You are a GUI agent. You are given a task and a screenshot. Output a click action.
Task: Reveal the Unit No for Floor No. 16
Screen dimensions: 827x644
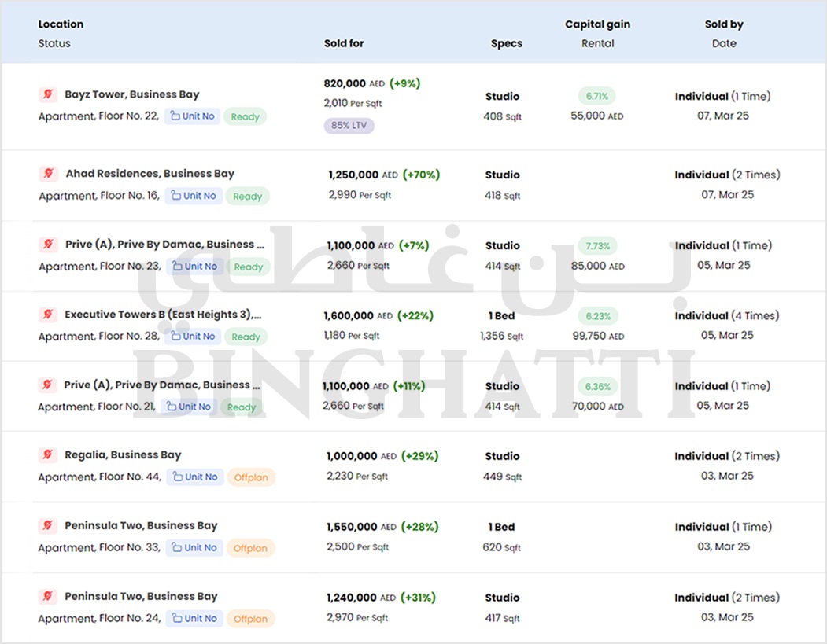tap(194, 196)
